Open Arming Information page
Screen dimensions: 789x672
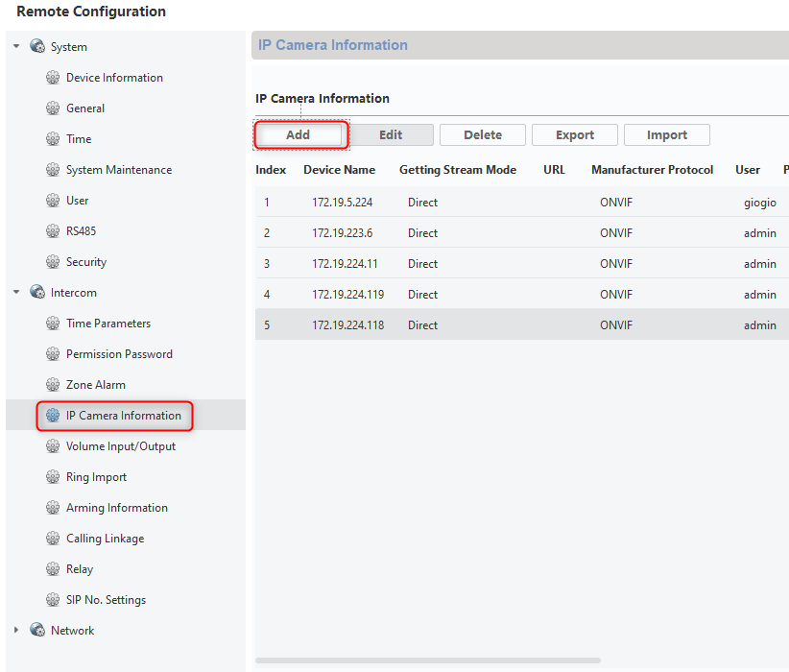pyautogui.click(x=117, y=508)
